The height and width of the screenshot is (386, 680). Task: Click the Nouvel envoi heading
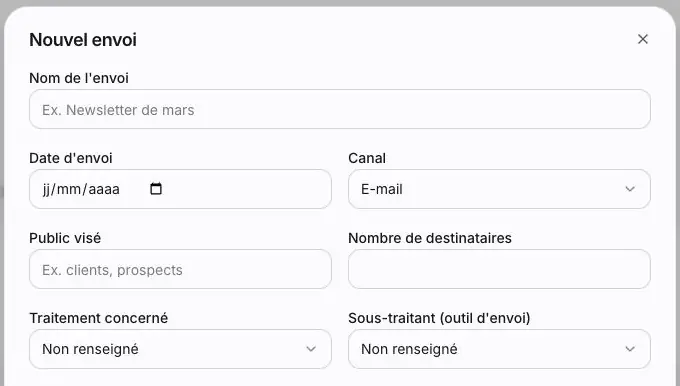tap(83, 40)
